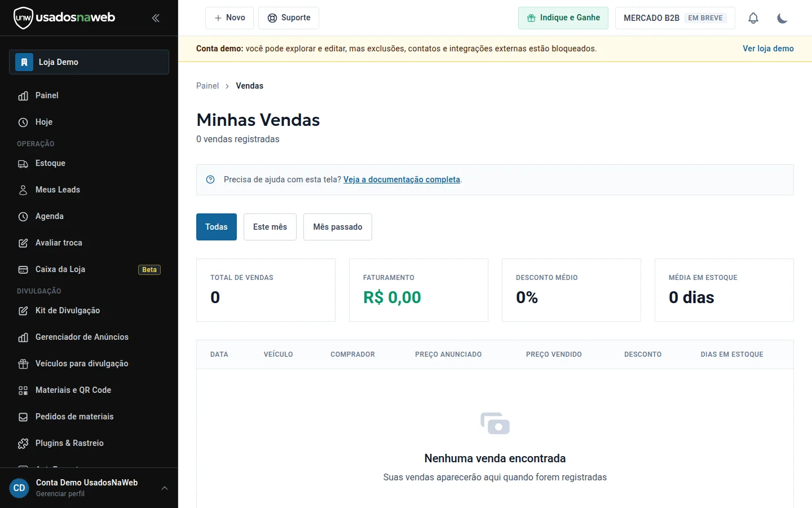Click the R$ 0,00 faturamento value
Image resolution: width=812 pixels, height=508 pixels.
[392, 297]
